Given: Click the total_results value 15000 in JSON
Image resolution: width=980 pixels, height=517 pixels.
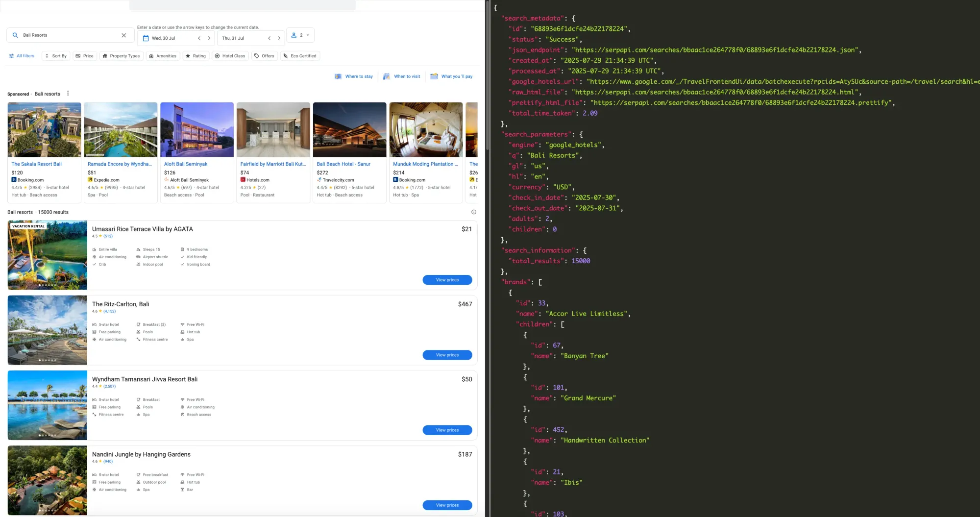Looking at the screenshot, I should coord(581,261).
